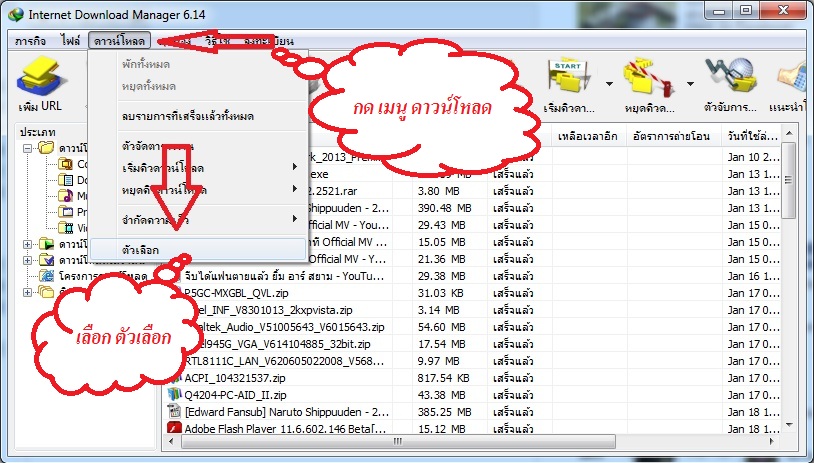The width and height of the screenshot is (814, 463).
Task: Click the เพิ่ม URL toolbar icon
Action: click(x=41, y=78)
